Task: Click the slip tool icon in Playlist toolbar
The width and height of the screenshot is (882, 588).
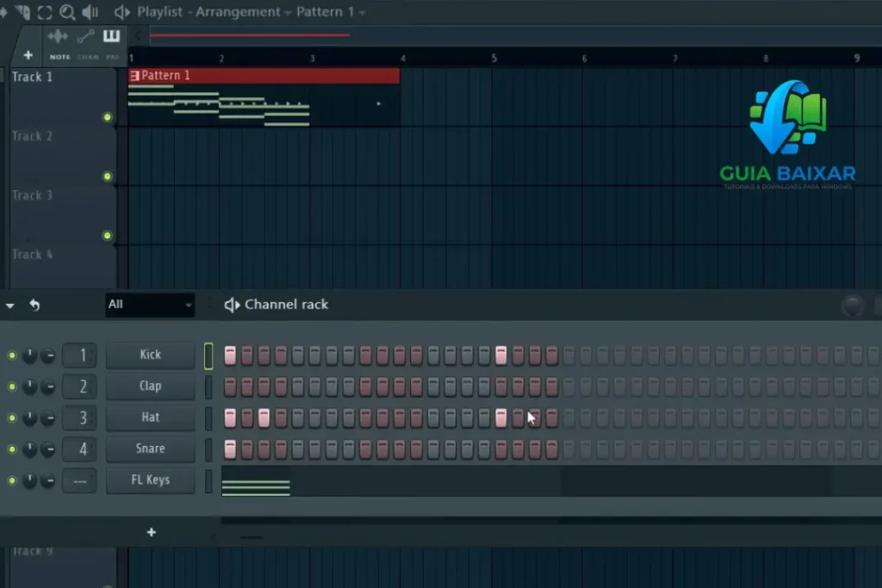Action: 22,12
